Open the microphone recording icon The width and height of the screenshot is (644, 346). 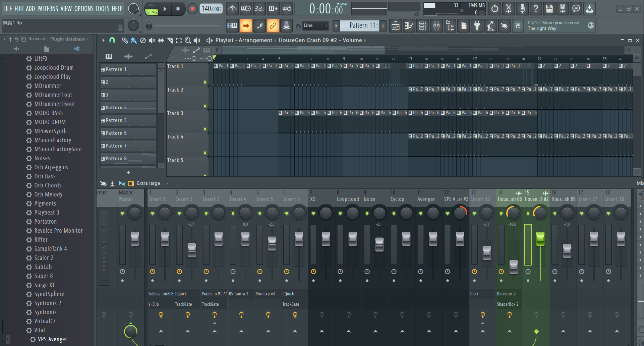tap(522, 9)
